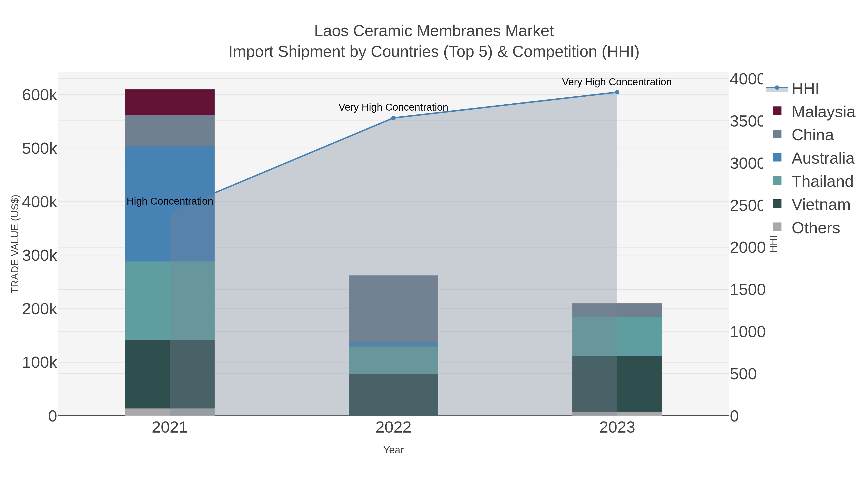Click the 2023 x-axis label
The height and width of the screenshot is (488, 868).
617,428
